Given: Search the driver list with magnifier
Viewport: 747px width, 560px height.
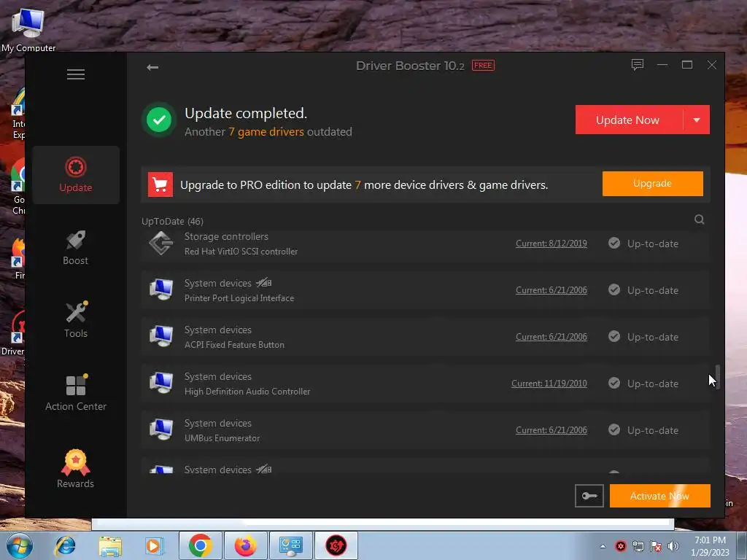Looking at the screenshot, I should tap(699, 219).
